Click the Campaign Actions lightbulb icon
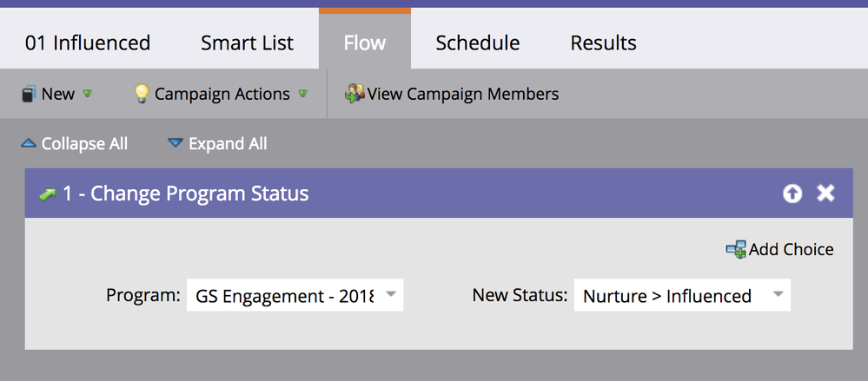 [x=142, y=94]
